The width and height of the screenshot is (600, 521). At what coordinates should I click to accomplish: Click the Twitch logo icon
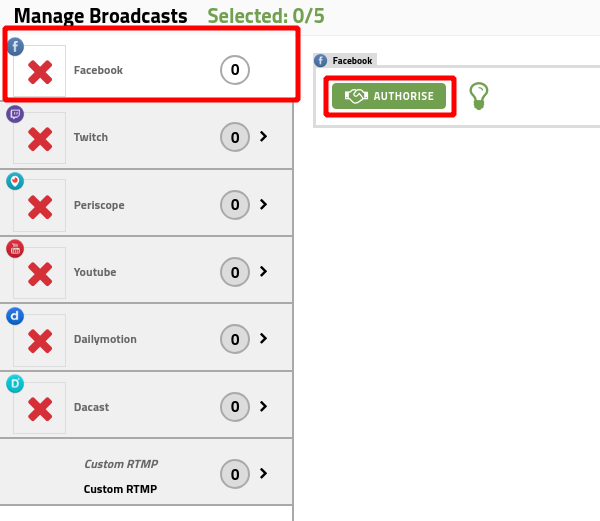coord(15,114)
